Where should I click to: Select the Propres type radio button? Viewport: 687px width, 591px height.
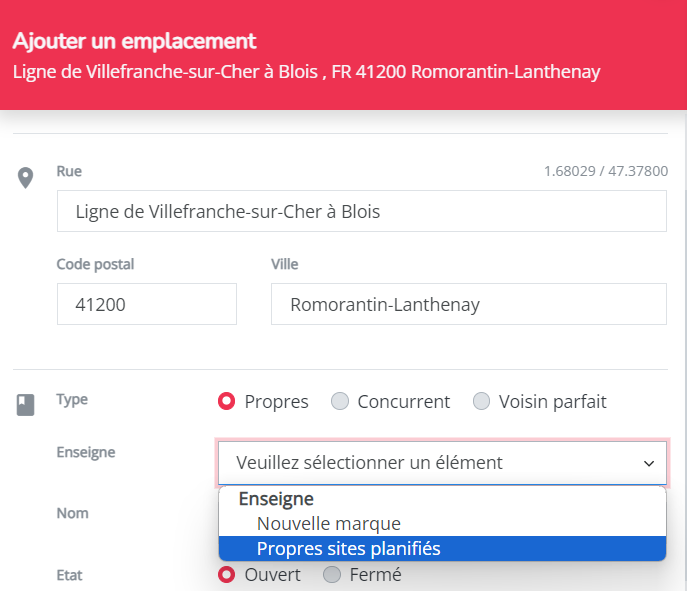pos(227,401)
